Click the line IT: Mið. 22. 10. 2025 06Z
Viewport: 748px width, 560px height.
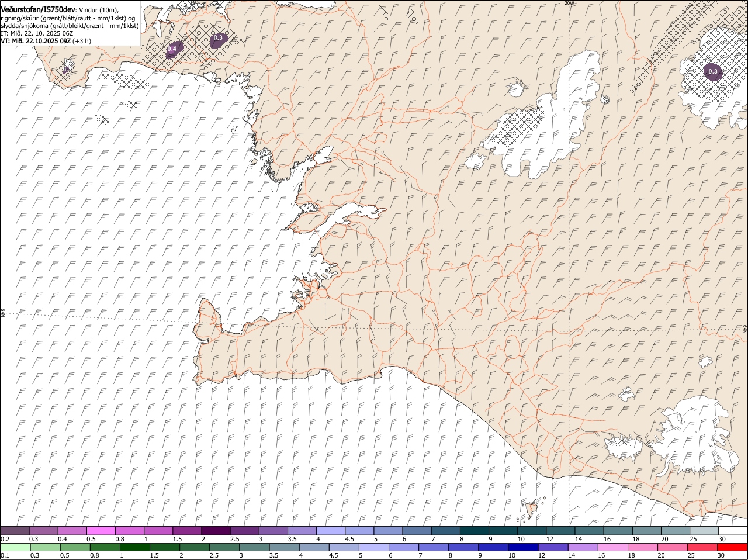[x=37, y=33]
